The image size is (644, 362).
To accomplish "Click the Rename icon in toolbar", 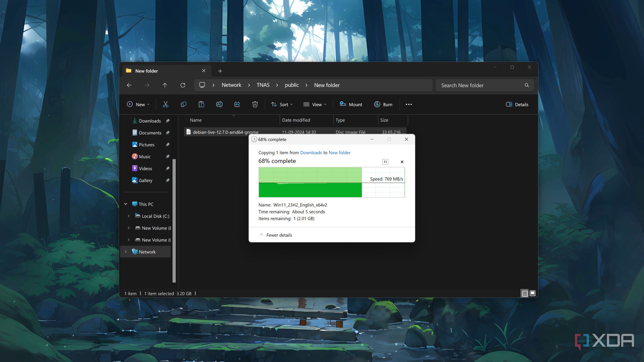I will click(x=219, y=104).
